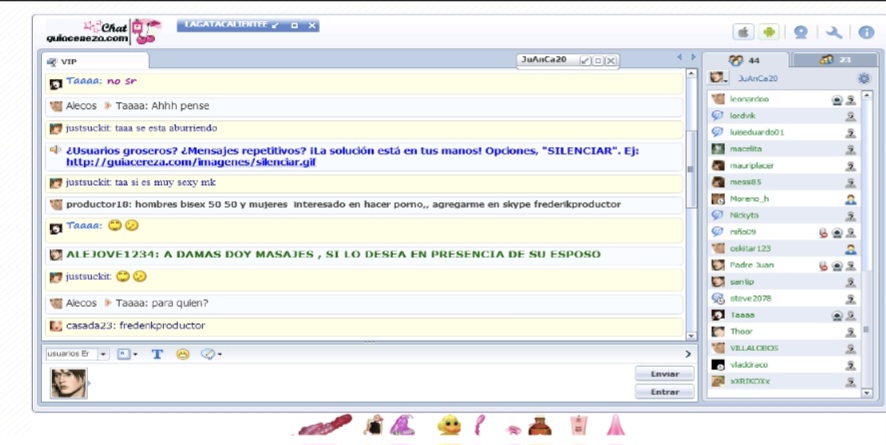Open the wrench settings icon

pos(833,32)
